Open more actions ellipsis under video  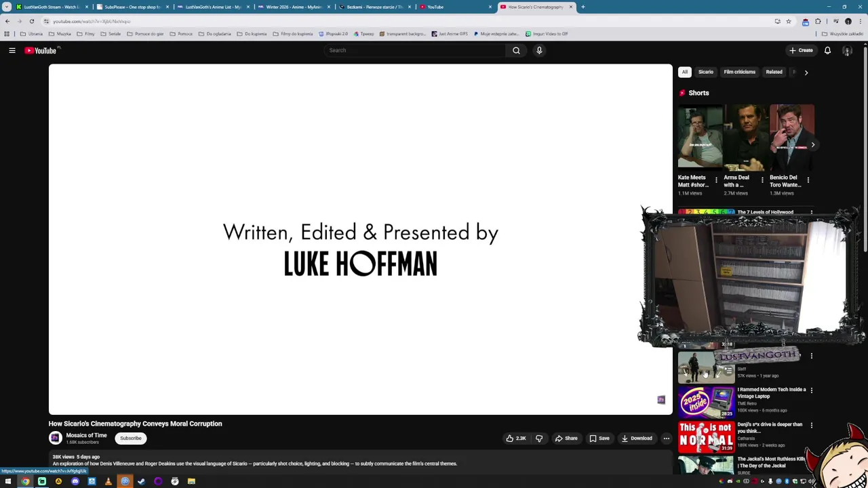(666, 439)
